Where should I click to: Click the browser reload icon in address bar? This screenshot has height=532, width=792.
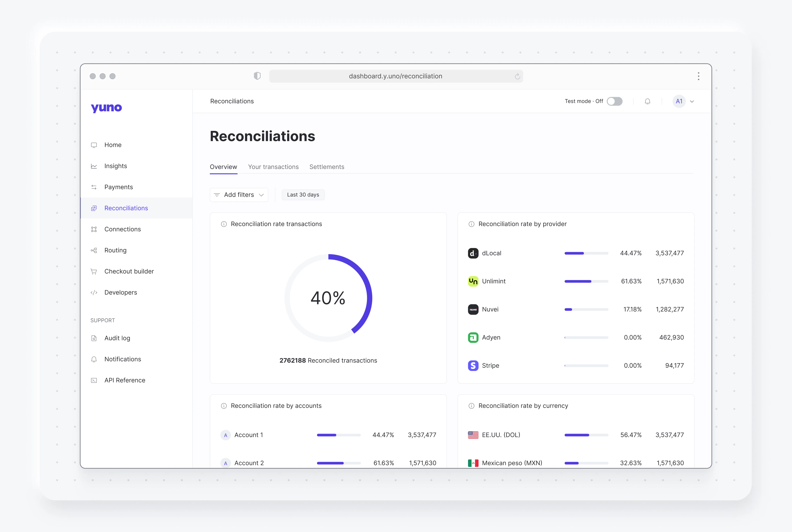point(517,76)
